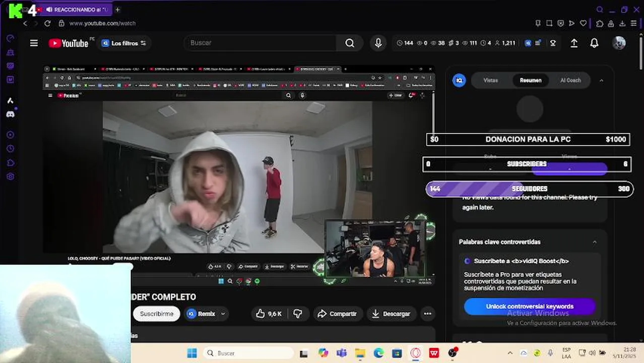This screenshot has height=363, width=644.
Task: Click the Descargar download button
Action: point(391,314)
